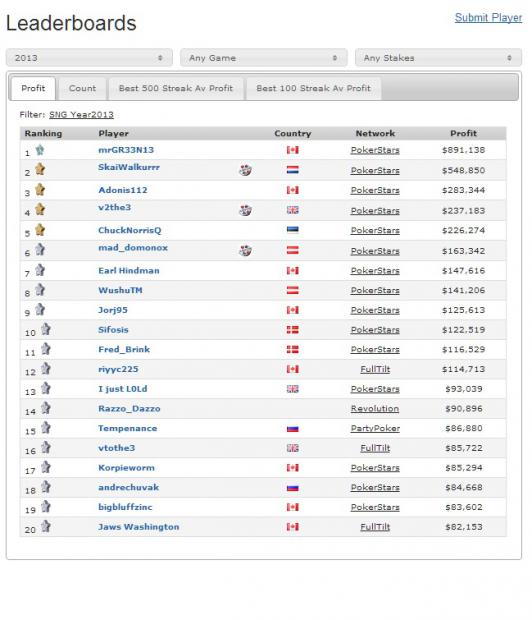Click the badge icon next to SkaiWalkurrr
Image resolution: width=532 pixels, height=620 pixels.
tap(245, 170)
